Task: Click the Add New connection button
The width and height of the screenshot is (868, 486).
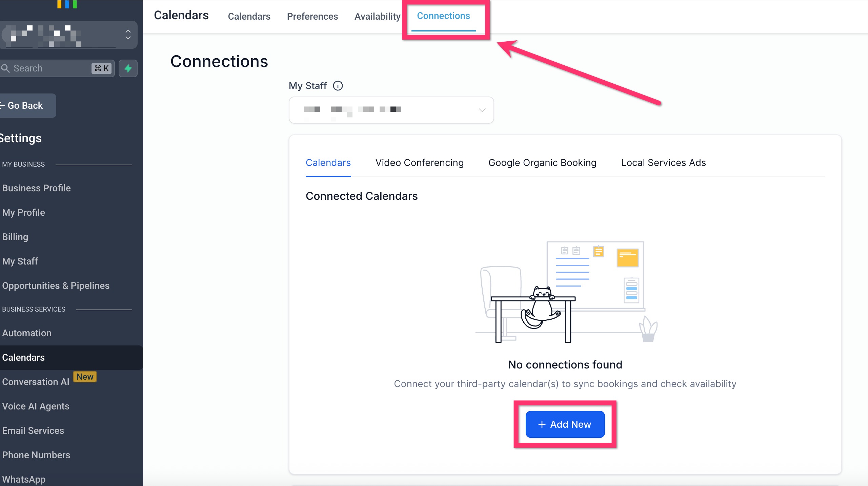Action: pyautogui.click(x=565, y=424)
